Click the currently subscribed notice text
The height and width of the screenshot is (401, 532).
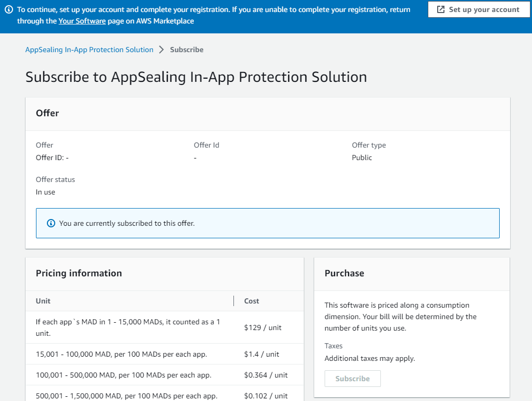click(x=127, y=223)
